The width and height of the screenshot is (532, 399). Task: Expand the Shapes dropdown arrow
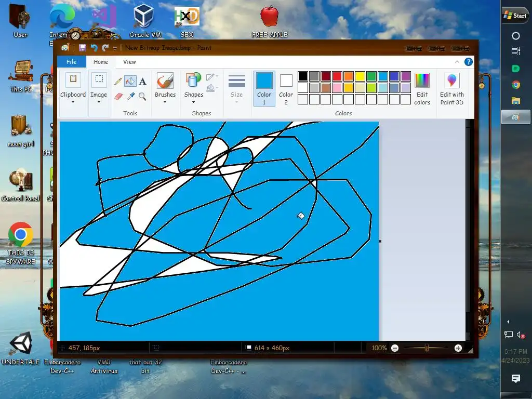point(193,102)
